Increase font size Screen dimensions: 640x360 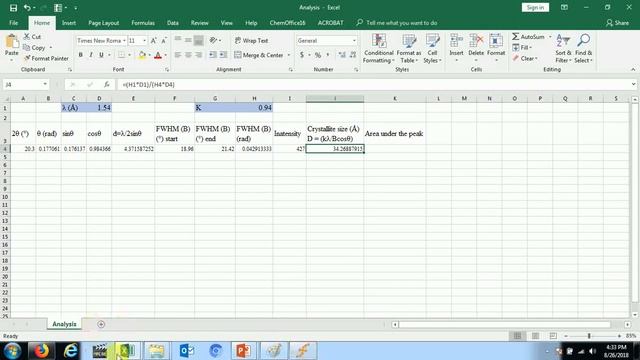click(x=153, y=40)
